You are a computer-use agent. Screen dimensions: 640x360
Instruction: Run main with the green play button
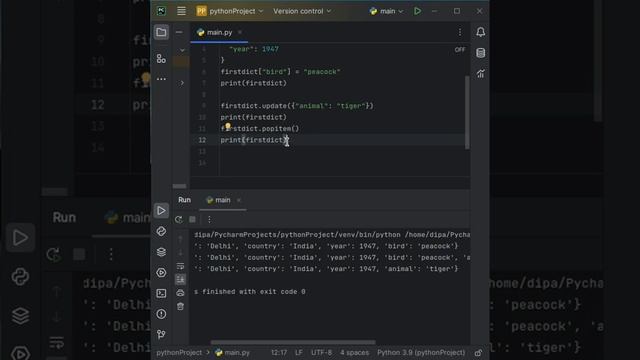[x=417, y=11]
